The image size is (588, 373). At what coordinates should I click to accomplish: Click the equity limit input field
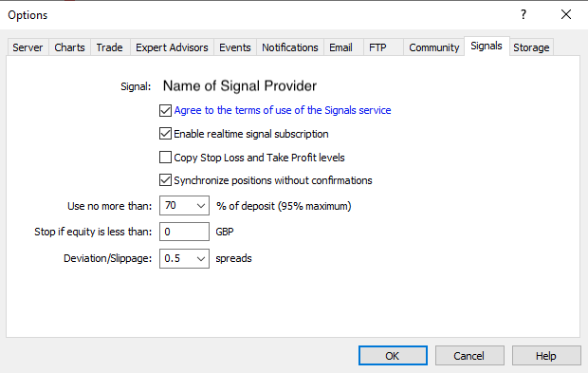[184, 232]
